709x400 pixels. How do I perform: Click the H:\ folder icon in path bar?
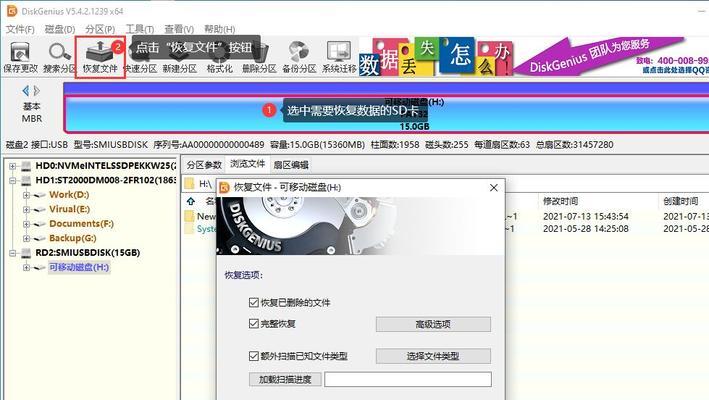pos(189,184)
